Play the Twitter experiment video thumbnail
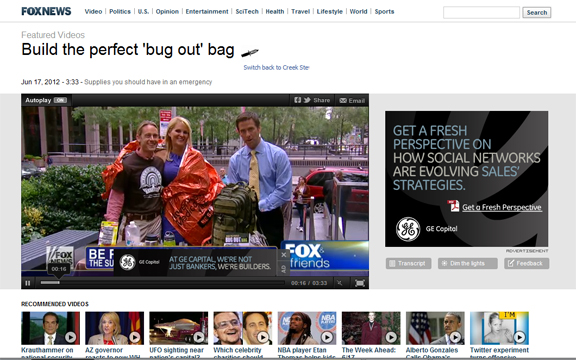576x360 pixels. pos(499,328)
